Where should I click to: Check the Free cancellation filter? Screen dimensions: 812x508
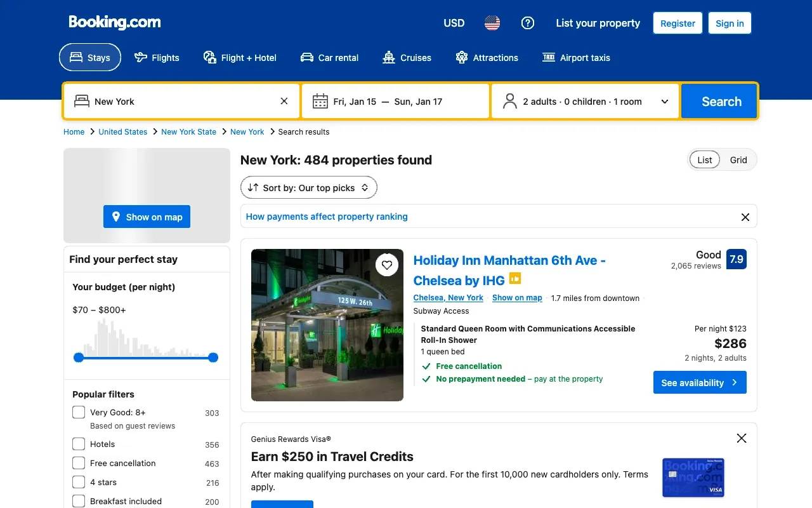pyautogui.click(x=79, y=463)
